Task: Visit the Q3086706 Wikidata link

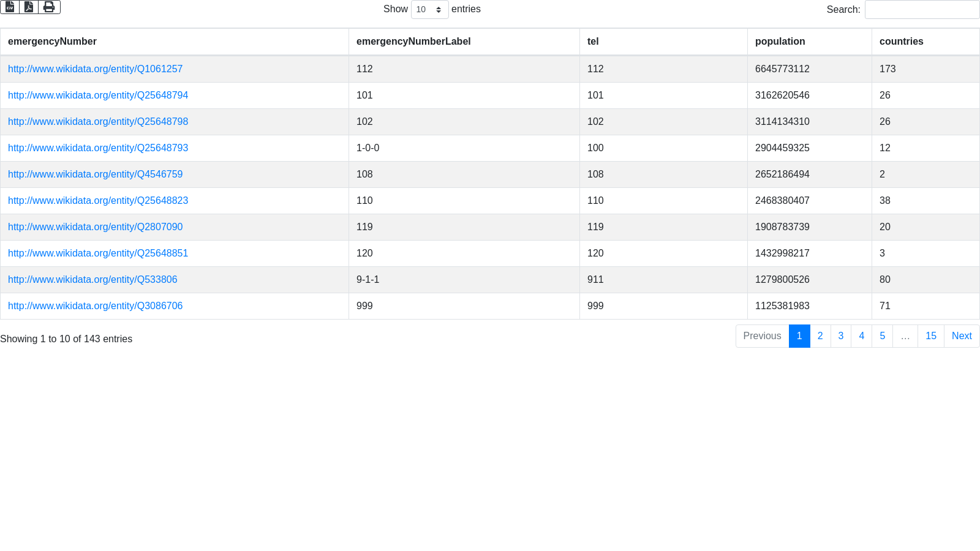Action: point(95,306)
